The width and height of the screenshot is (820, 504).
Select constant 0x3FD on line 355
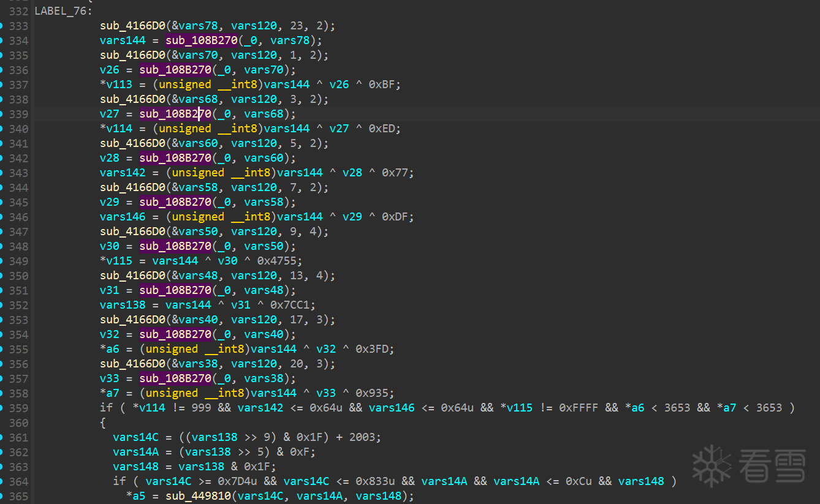coord(372,349)
